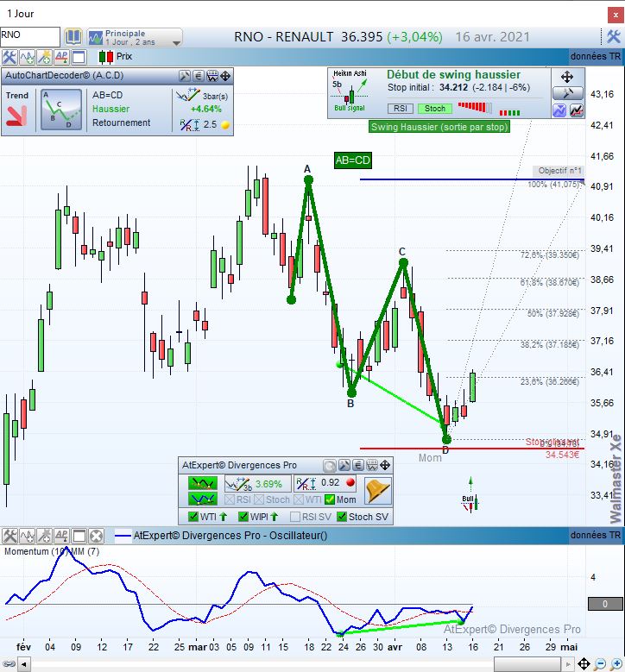Toggle the Stoch checkbox in Divergences Pro

(x=259, y=499)
